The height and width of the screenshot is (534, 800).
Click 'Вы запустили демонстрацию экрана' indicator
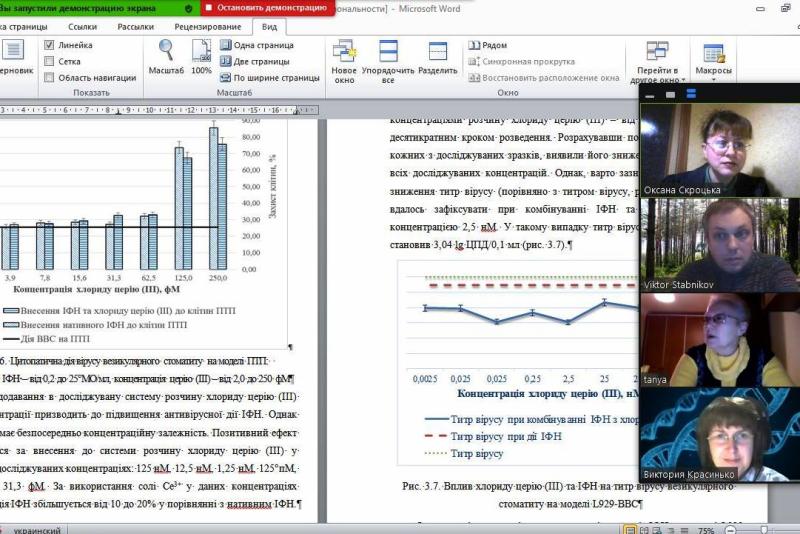pyautogui.click(x=78, y=8)
